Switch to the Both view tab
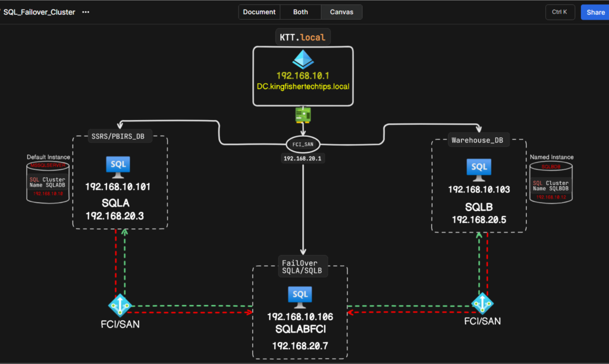 click(300, 11)
